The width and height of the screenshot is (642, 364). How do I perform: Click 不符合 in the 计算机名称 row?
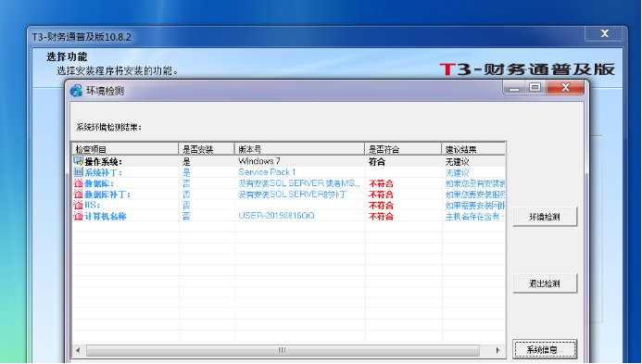[381, 216]
